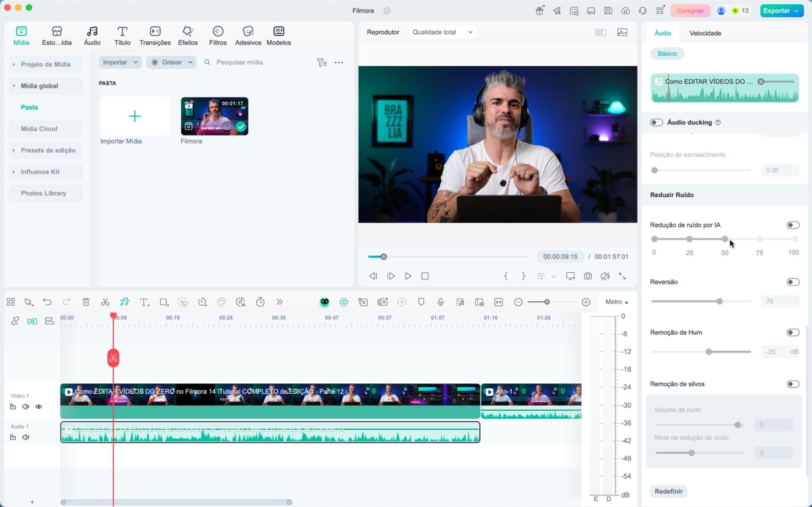Expand Influence Kit item

tap(14, 172)
